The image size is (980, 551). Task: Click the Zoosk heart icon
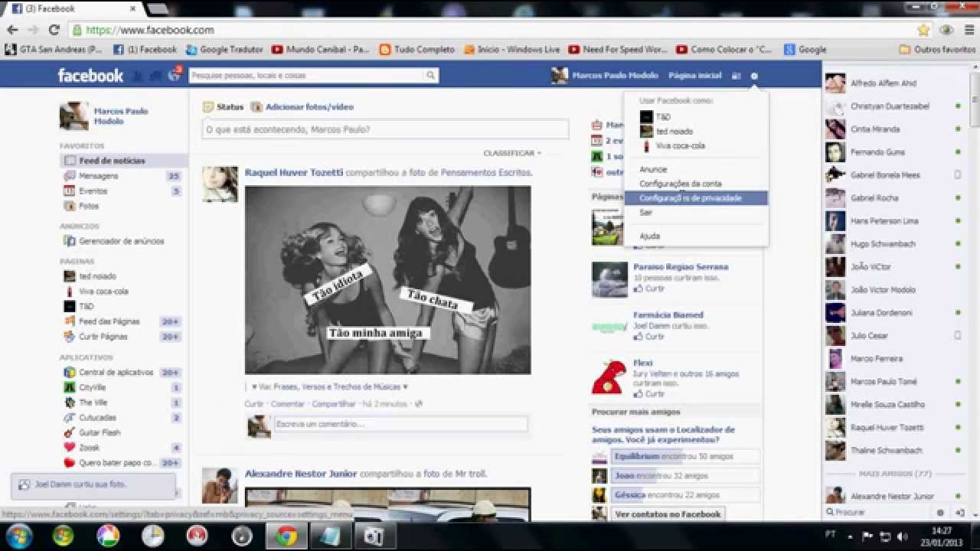coord(70,448)
